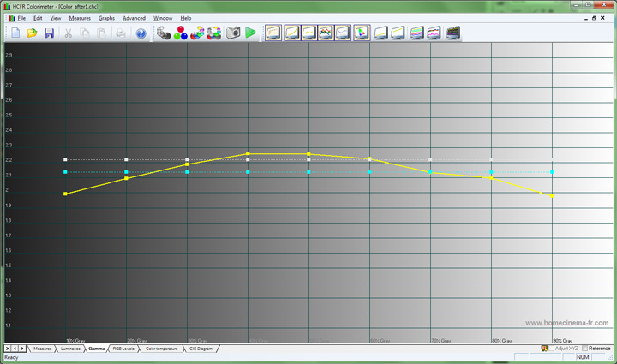Image resolution: width=617 pixels, height=364 pixels.
Task: Click the dark pattern monitor icon
Action: (x=453, y=33)
